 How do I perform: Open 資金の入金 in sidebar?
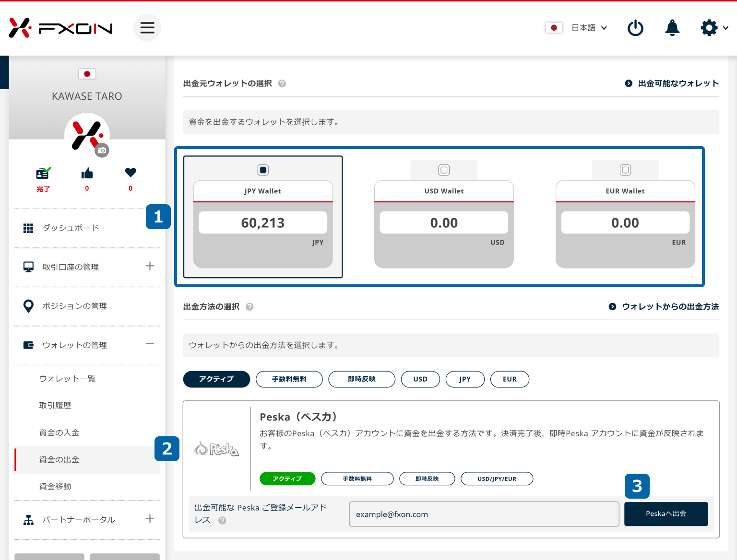(x=59, y=432)
